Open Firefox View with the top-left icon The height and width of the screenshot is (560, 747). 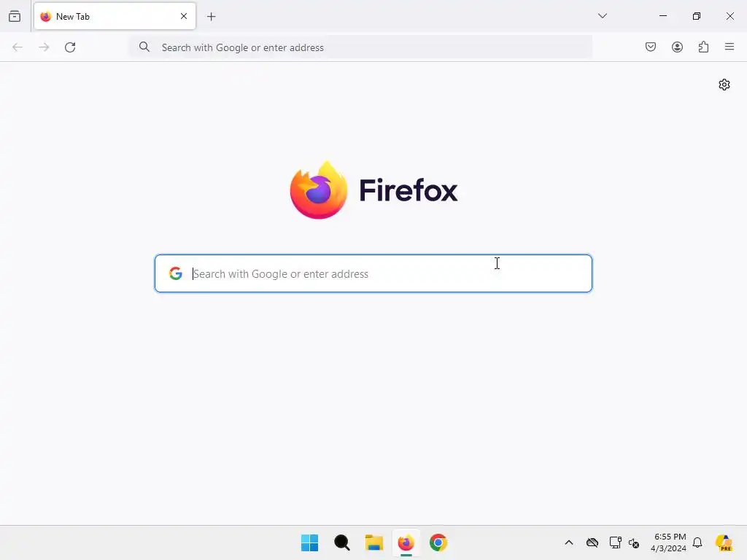[x=15, y=16]
